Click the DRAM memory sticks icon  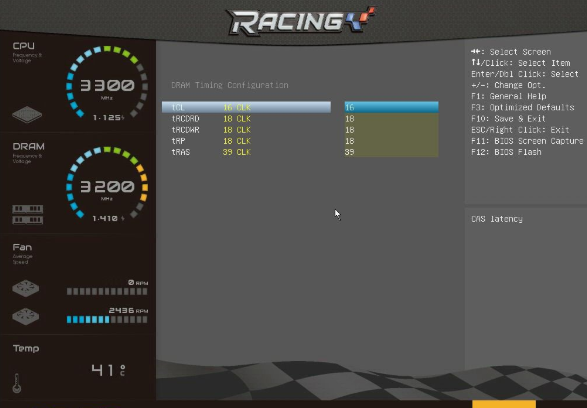click(28, 214)
